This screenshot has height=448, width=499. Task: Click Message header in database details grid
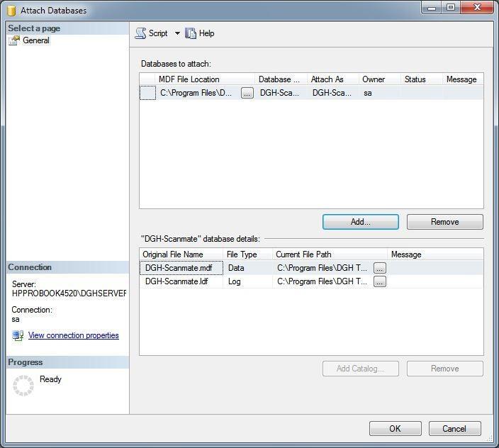tap(435, 254)
